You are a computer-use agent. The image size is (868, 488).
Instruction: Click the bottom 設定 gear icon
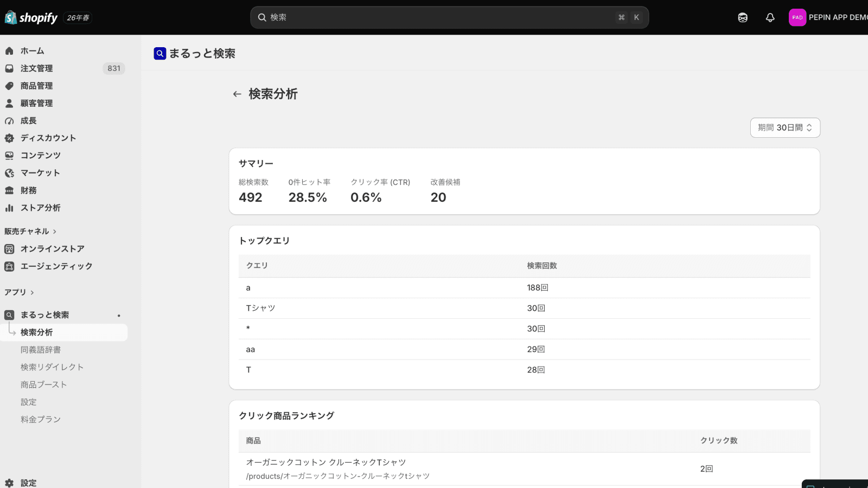tap(9, 483)
